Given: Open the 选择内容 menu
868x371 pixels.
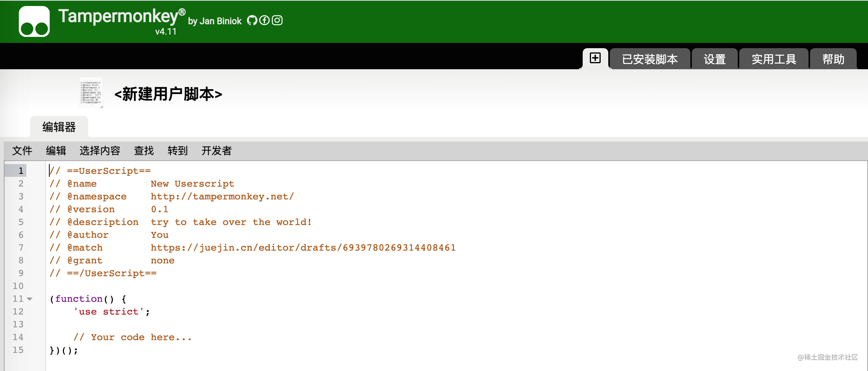Looking at the screenshot, I should 100,151.
